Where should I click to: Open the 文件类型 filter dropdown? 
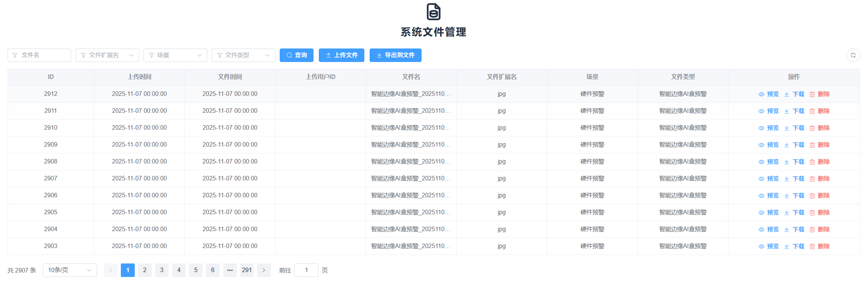[243, 55]
